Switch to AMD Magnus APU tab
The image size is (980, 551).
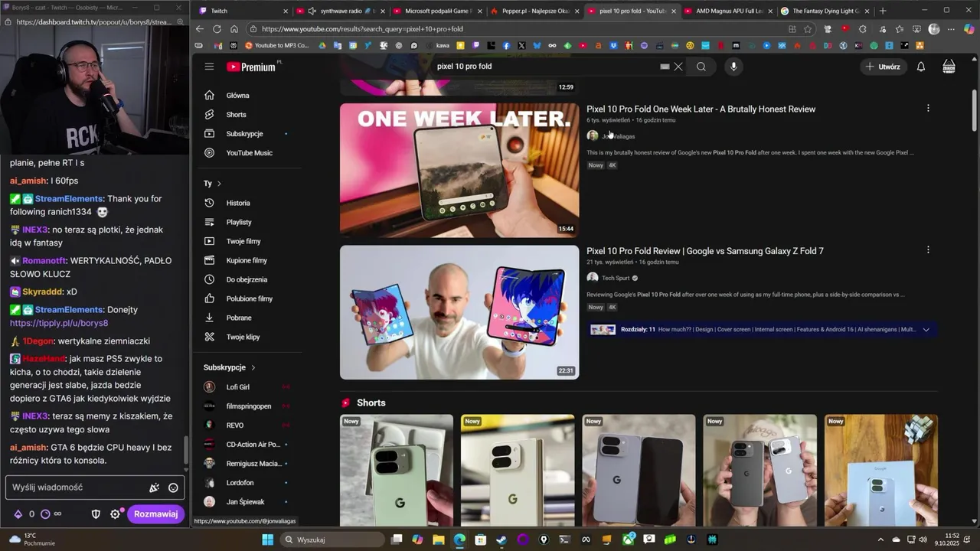728,11
